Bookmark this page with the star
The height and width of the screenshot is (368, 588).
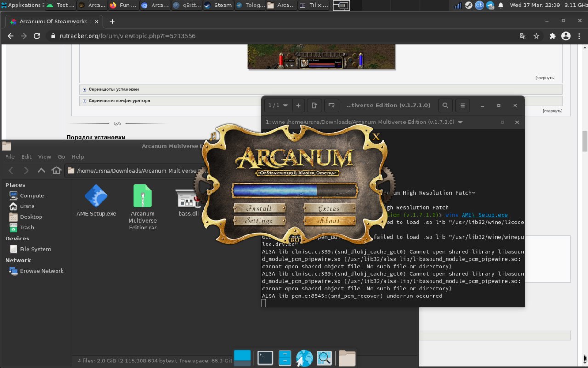pos(536,36)
